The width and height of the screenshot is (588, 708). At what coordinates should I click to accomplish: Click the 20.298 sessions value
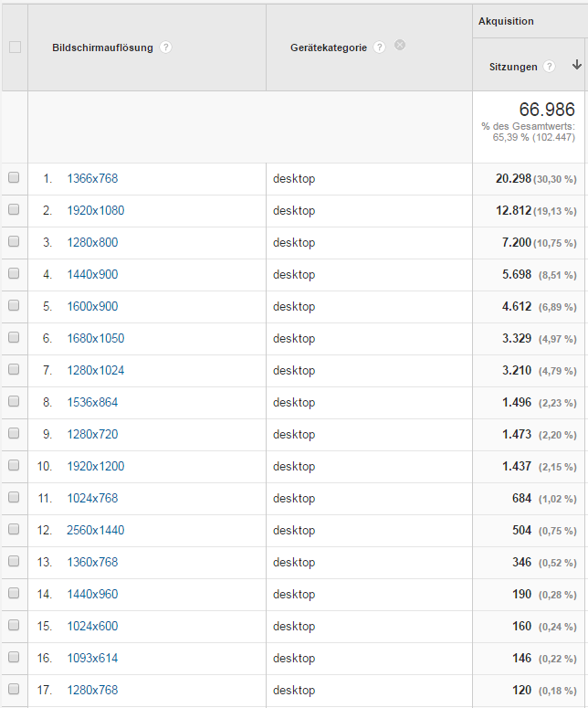point(513,179)
